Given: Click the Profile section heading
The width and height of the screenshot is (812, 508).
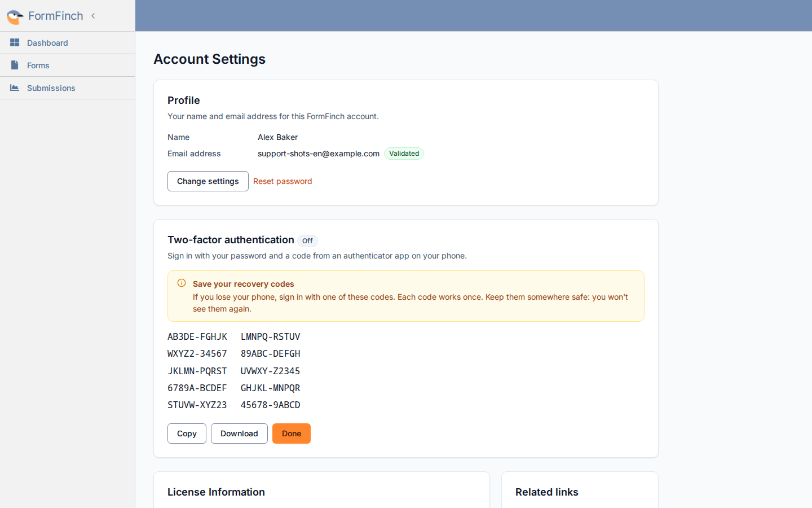Looking at the screenshot, I should click(184, 100).
